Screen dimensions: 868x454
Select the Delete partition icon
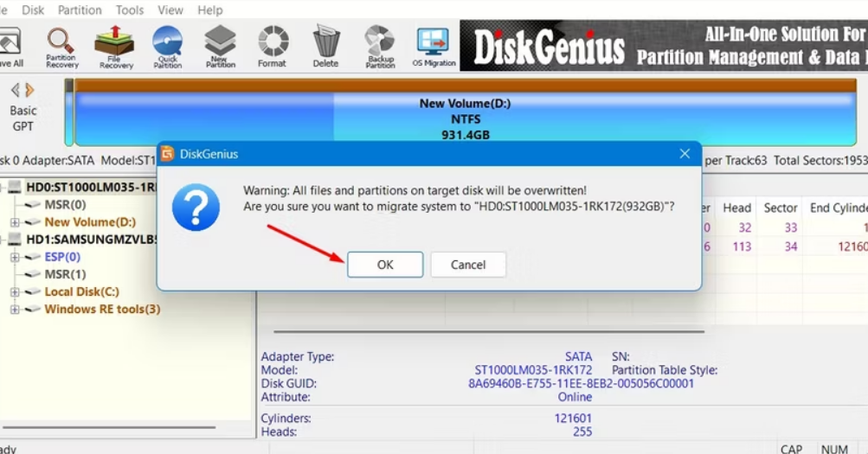click(x=325, y=47)
